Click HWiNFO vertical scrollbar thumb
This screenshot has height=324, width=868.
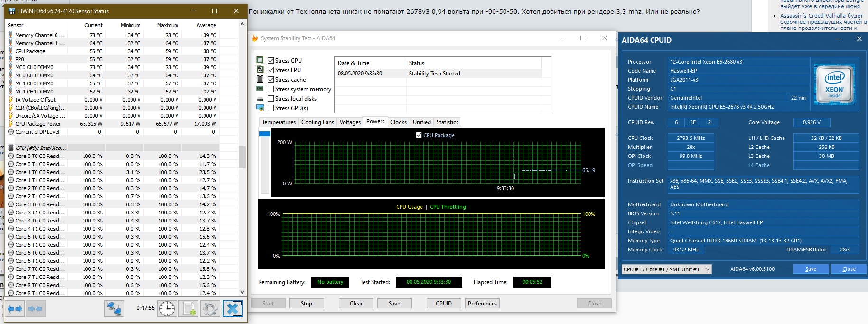(x=242, y=157)
